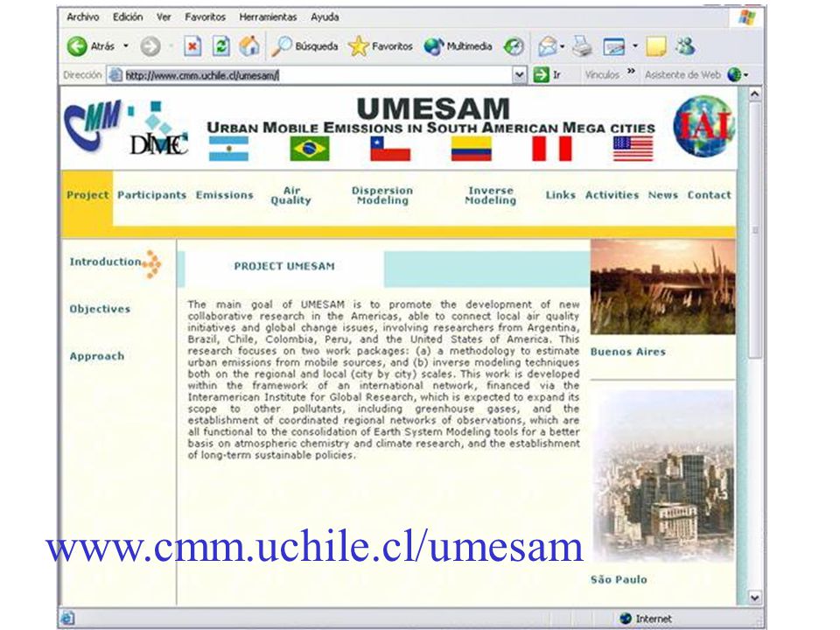Open Multimedia globe button
Screen dimensions: 840x630
434,46
